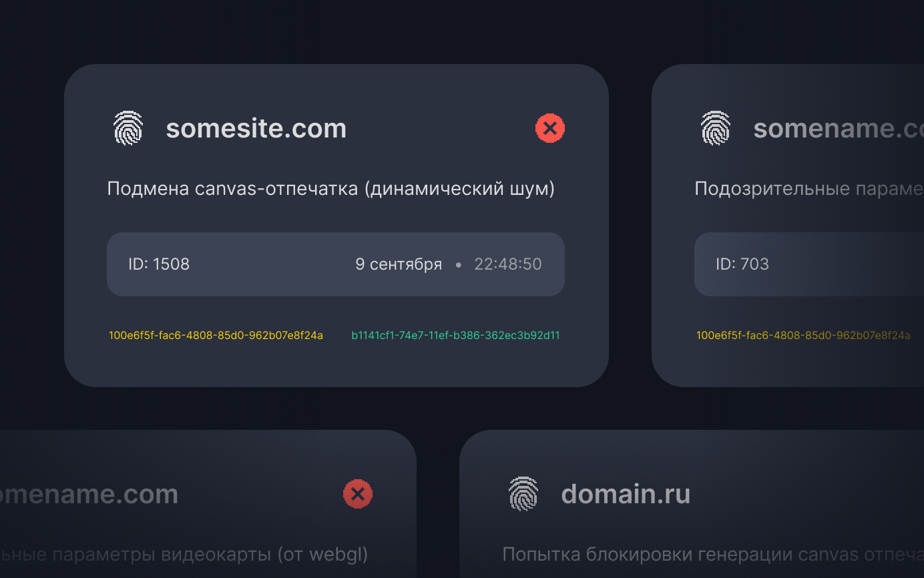Image resolution: width=924 pixels, height=578 pixels.
Task: Click the timestamp 22:48:50
Action: tap(508, 264)
